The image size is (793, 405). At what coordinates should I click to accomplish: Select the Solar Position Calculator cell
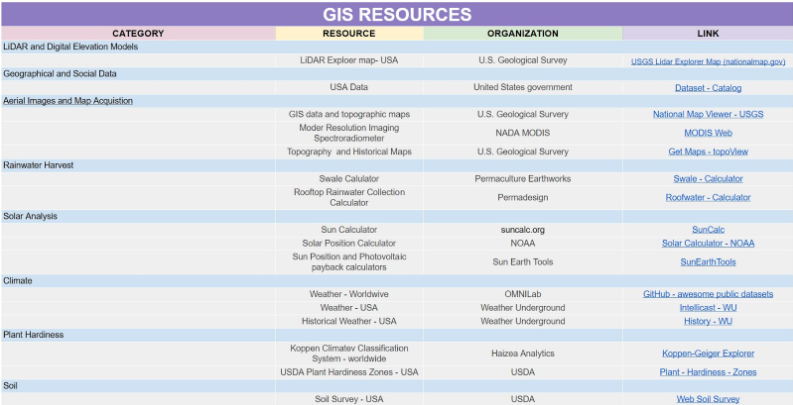(x=349, y=243)
